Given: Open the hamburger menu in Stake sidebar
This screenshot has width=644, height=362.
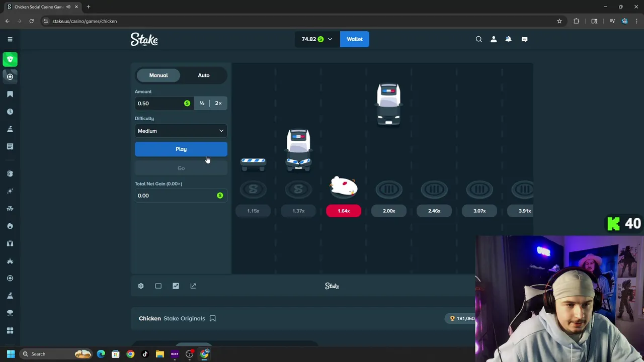Looking at the screenshot, I should [10, 39].
